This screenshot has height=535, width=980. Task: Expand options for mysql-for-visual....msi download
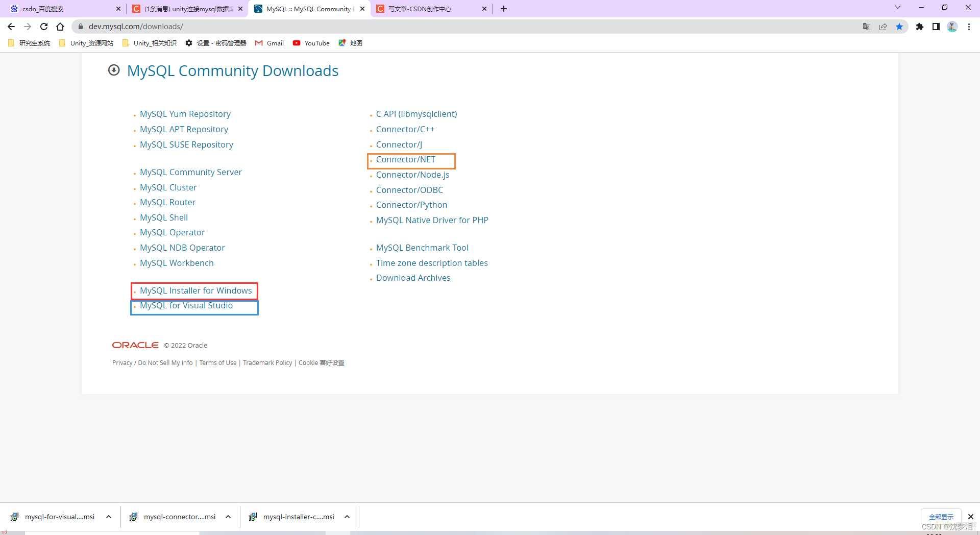click(109, 517)
